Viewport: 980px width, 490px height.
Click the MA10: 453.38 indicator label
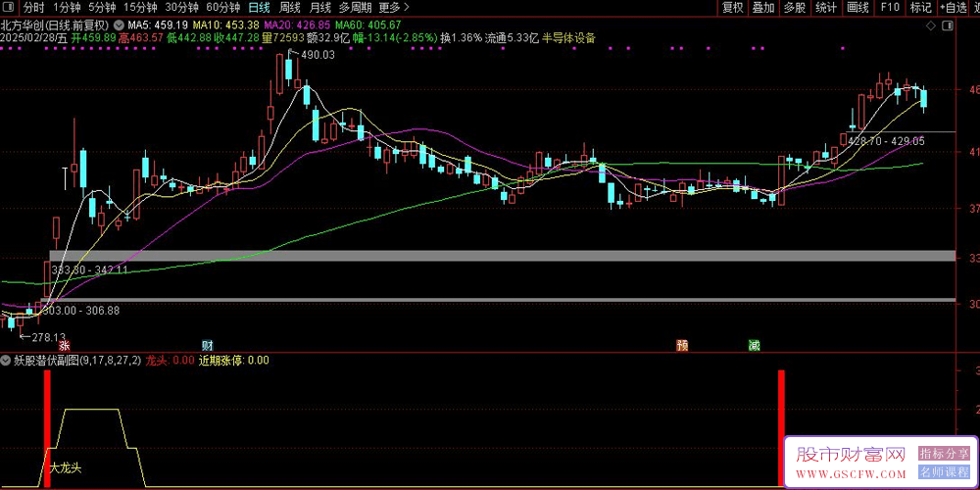coord(225,25)
